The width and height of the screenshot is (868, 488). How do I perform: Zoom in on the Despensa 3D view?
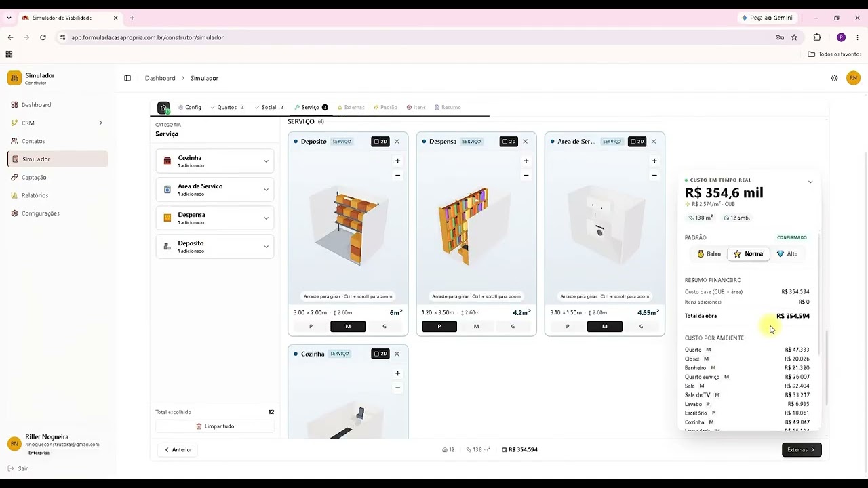pyautogui.click(x=526, y=161)
